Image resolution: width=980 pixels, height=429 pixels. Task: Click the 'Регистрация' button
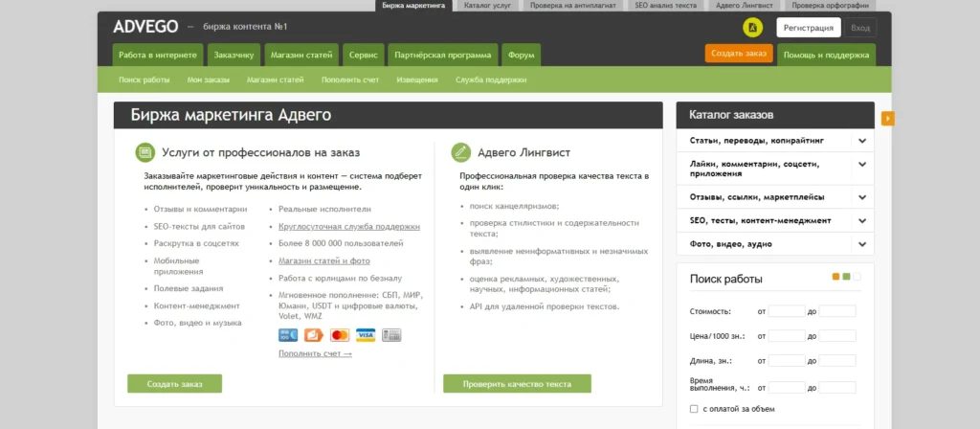(x=808, y=28)
